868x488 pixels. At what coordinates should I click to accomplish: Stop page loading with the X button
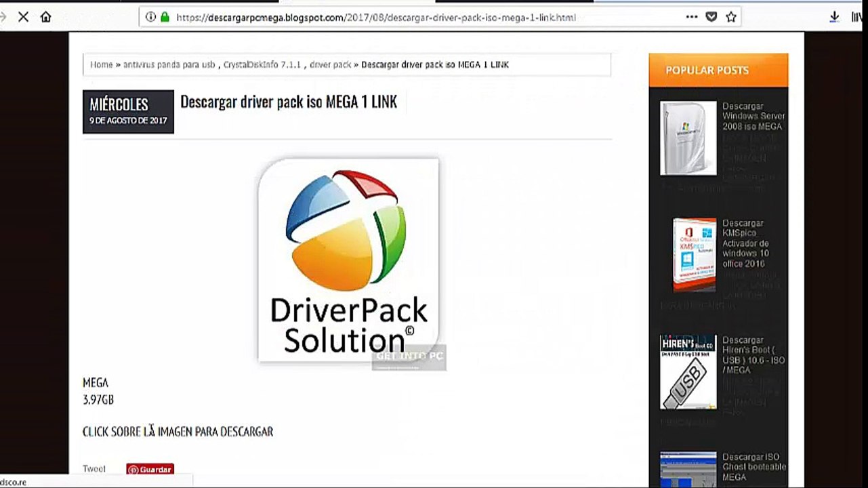click(23, 17)
